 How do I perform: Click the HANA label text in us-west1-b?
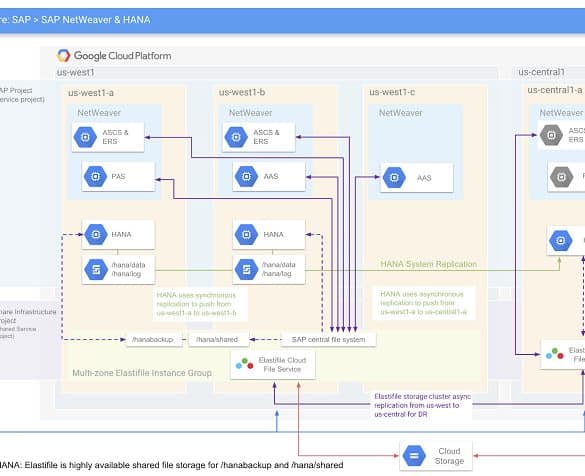tap(273, 234)
